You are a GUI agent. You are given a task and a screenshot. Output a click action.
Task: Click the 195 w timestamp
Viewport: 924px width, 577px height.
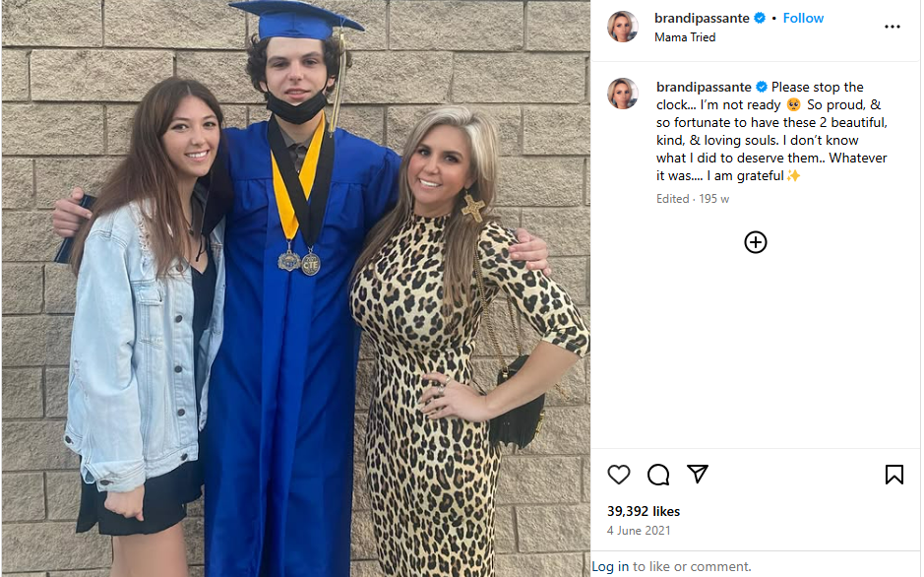[713, 199]
